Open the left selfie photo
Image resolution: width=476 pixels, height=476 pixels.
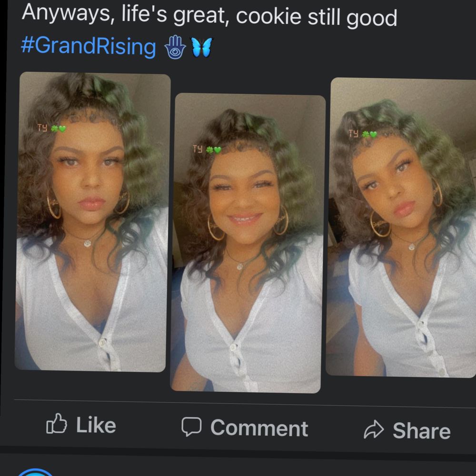92,222
